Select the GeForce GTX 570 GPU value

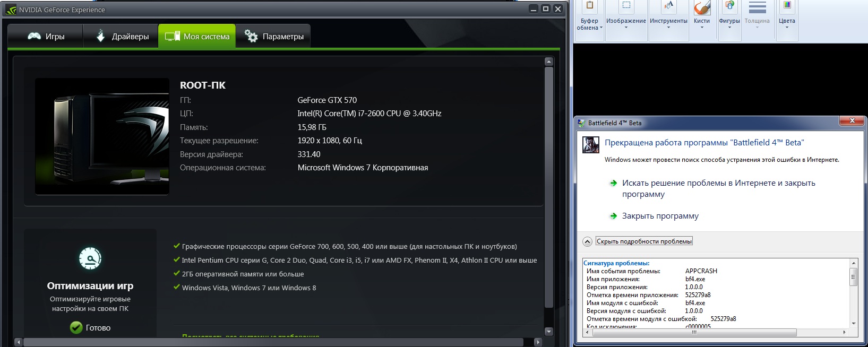pyautogui.click(x=327, y=100)
